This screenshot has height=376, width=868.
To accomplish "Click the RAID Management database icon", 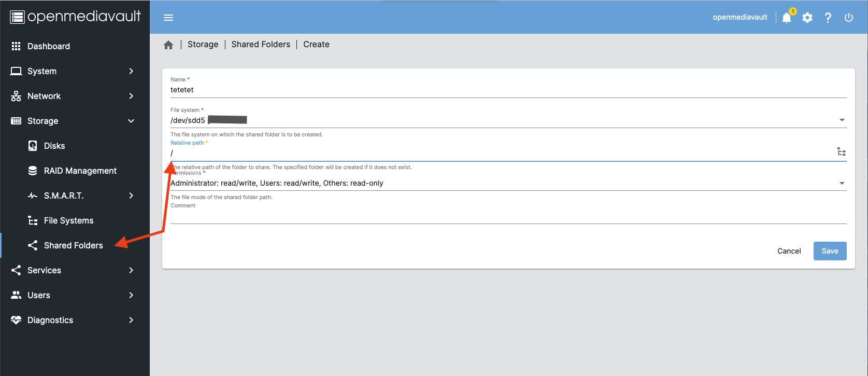I will tap(33, 171).
